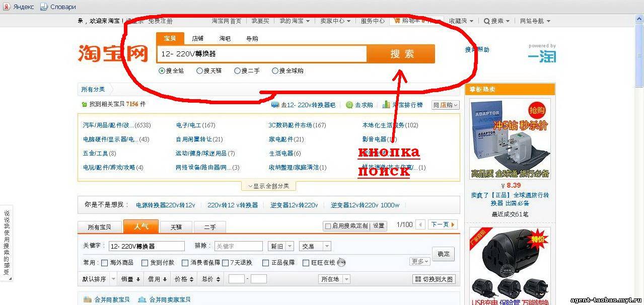Go to previous results page arrow

pos(420,225)
